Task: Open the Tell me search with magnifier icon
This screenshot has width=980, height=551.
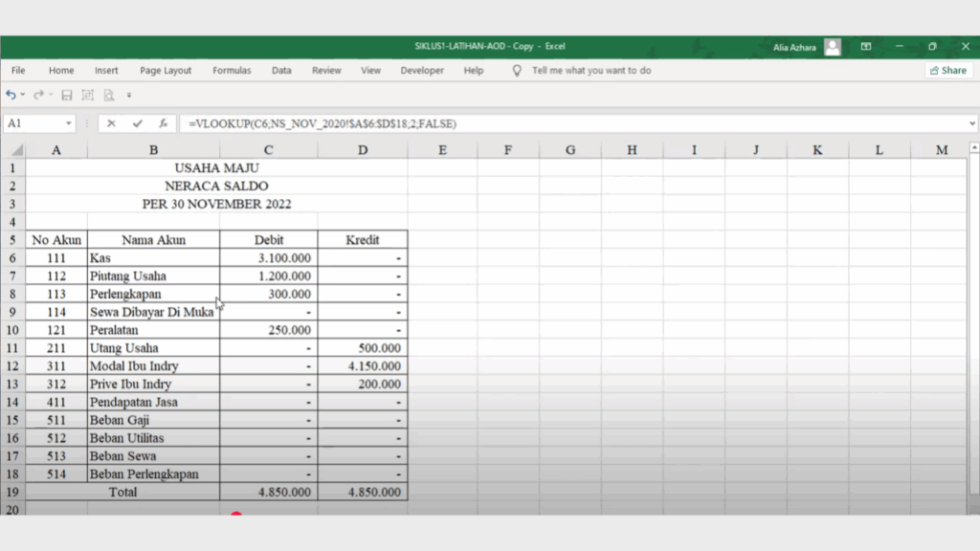Action: tap(518, 70)
